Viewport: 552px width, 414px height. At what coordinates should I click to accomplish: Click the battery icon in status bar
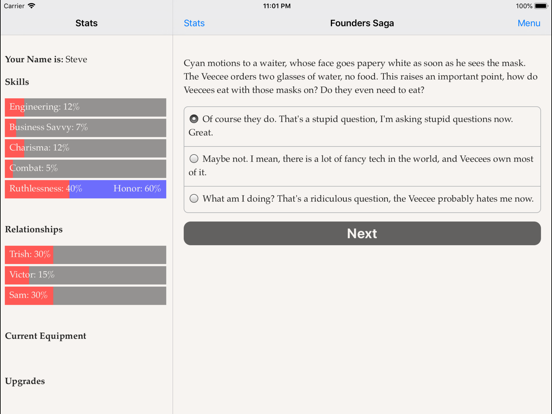541,6
